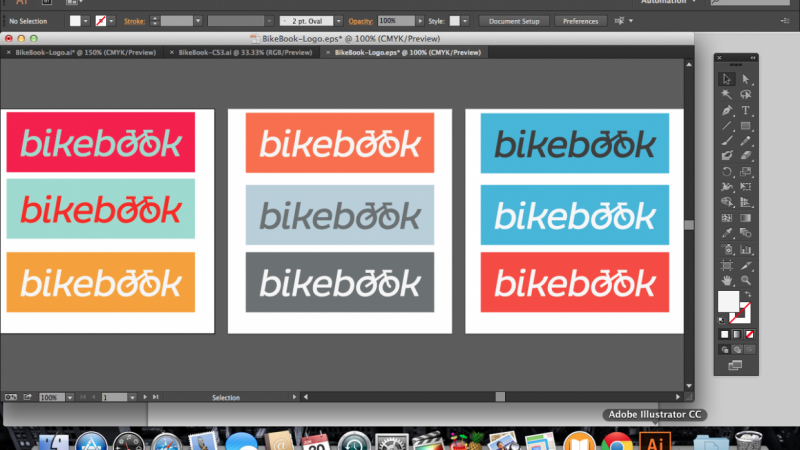Click the orange Opacity label link
The image size is (800, 450).
361,21
